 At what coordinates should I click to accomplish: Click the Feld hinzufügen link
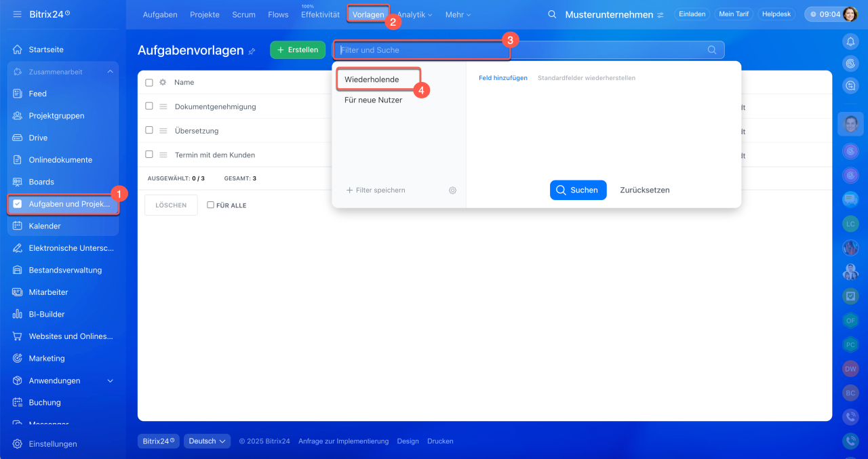click(503, 78)
